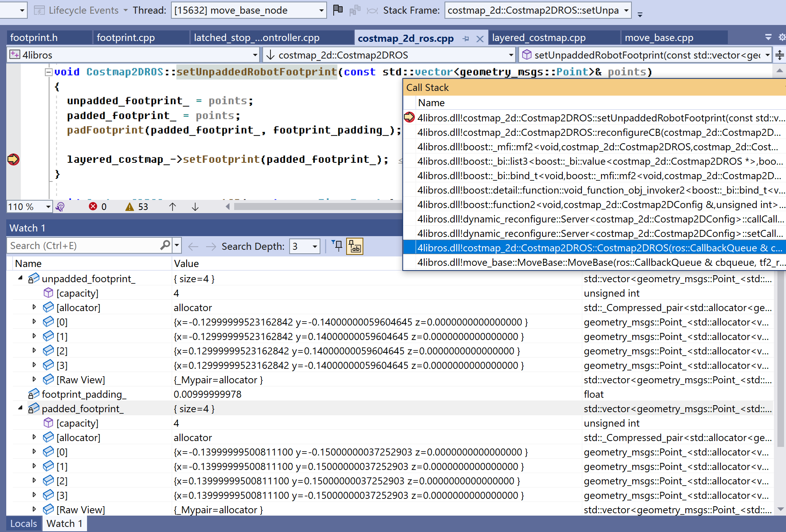Screen dimensions: 786x532
Task: Expand [allocator] under unpadded_footprint_
Action: pyautogui.click(x=34, y=307)
